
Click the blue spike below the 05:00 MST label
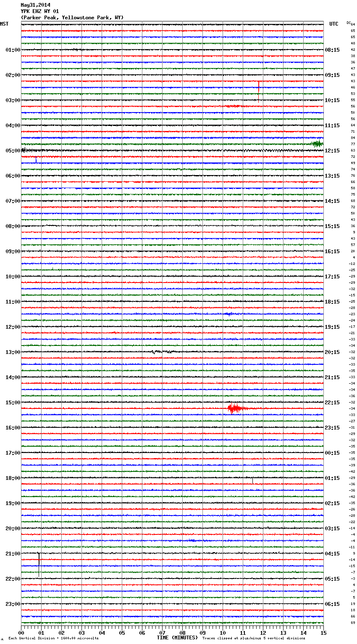point(36,160)
